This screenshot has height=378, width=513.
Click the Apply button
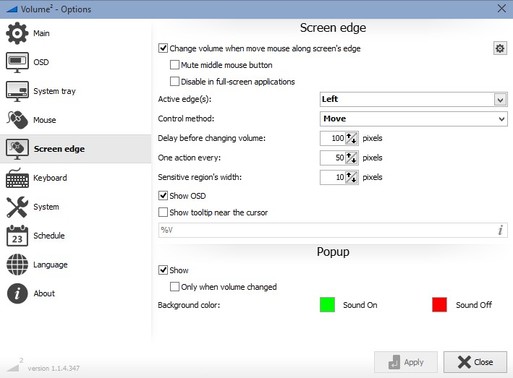pyautogui.click(x=406, y=362)
